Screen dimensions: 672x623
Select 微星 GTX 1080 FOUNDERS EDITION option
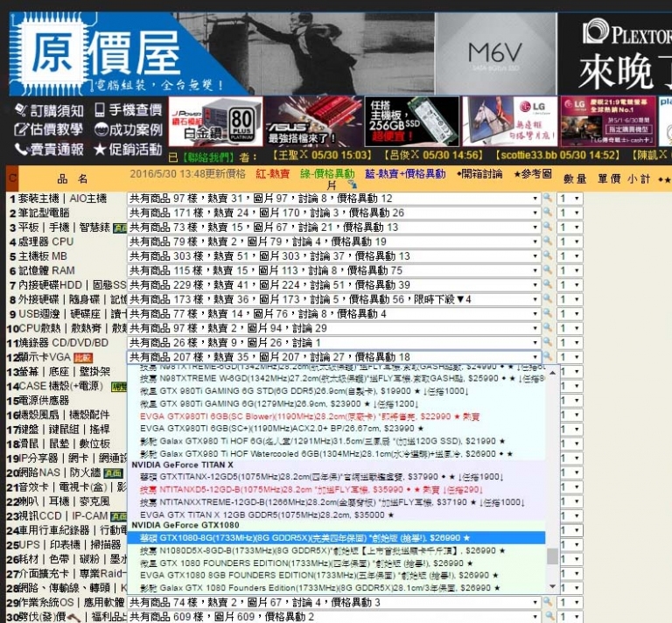336,563
